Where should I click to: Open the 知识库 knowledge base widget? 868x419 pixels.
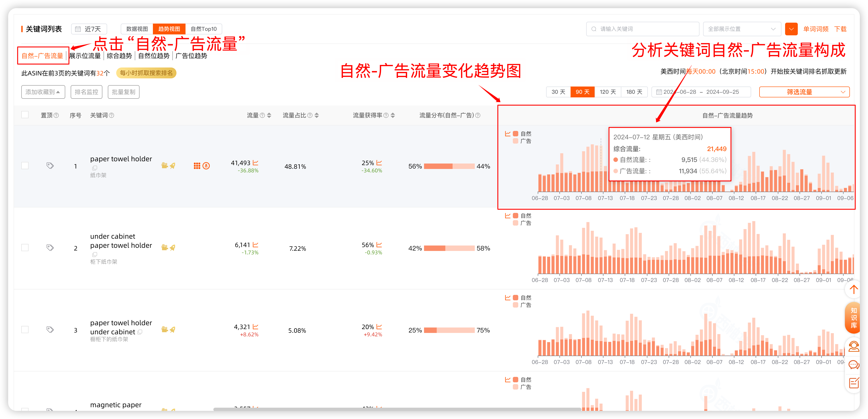click(854, 318)
